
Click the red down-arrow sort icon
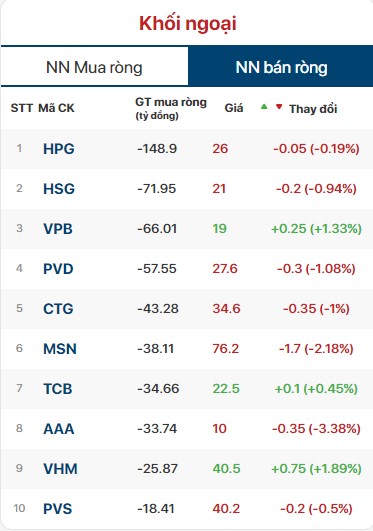(279, 107)
